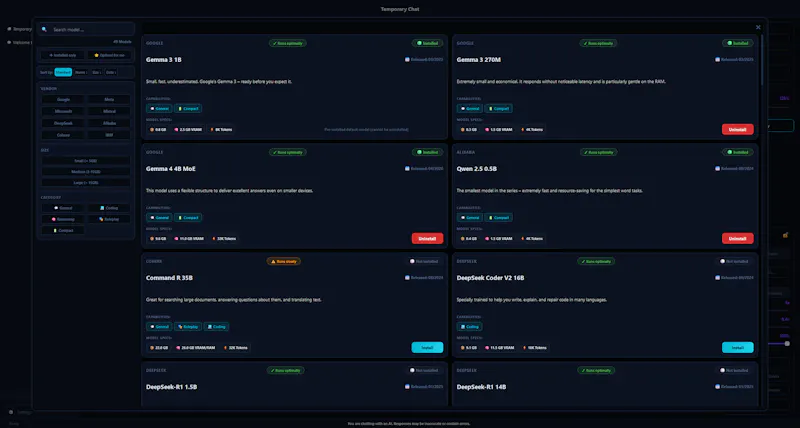Choose the Roleplay category filter
The width and height of the screenshot is (800, 428).
click(109, 219)
